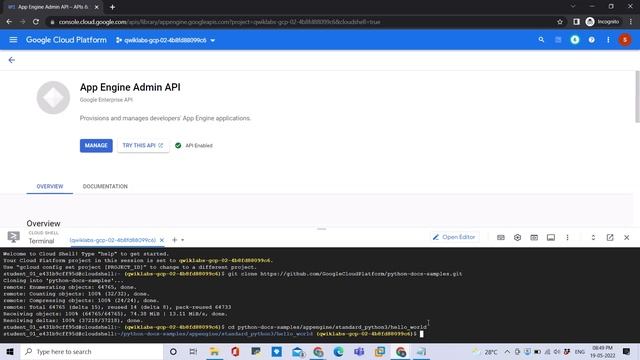This screenshot has height=360, width=640.
Task: Click the App Engine Admin API logo
Action: click(x=53, y=98)
